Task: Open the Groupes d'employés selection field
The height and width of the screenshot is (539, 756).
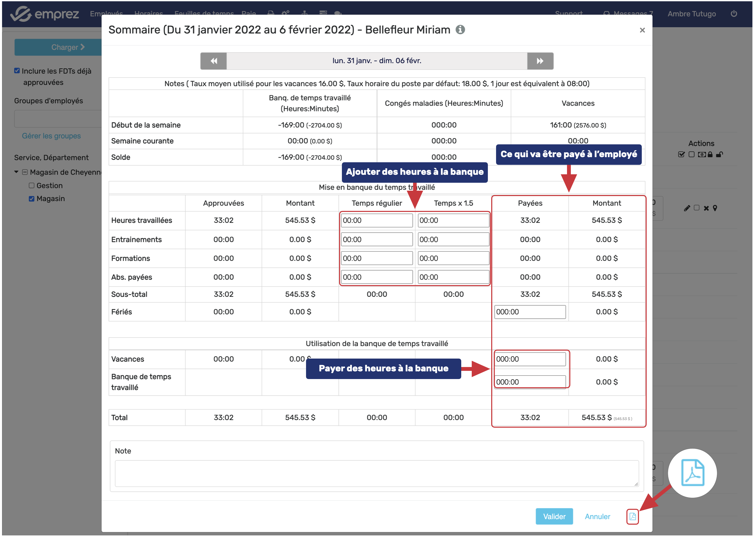Action: coord(58,119)
